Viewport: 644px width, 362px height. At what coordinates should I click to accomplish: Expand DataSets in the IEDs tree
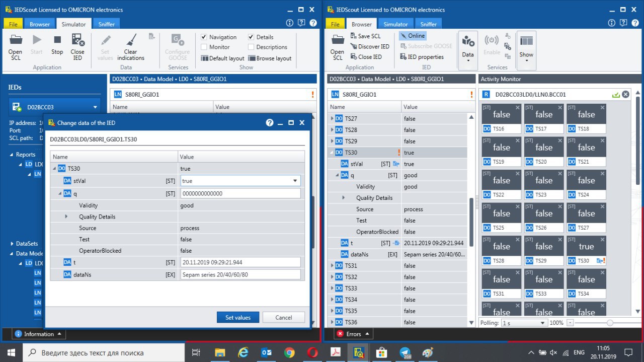click(x=12, y=244)
